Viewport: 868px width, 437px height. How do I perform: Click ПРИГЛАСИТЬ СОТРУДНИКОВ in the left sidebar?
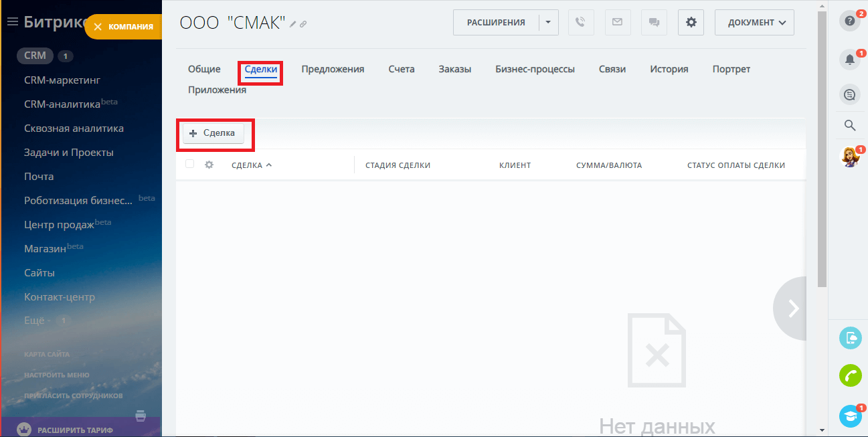click(74, 396)
